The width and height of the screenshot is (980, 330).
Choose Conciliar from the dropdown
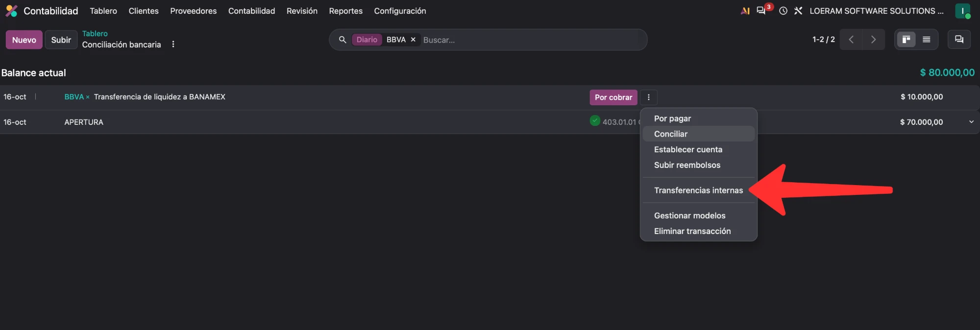tap(698, 134)
